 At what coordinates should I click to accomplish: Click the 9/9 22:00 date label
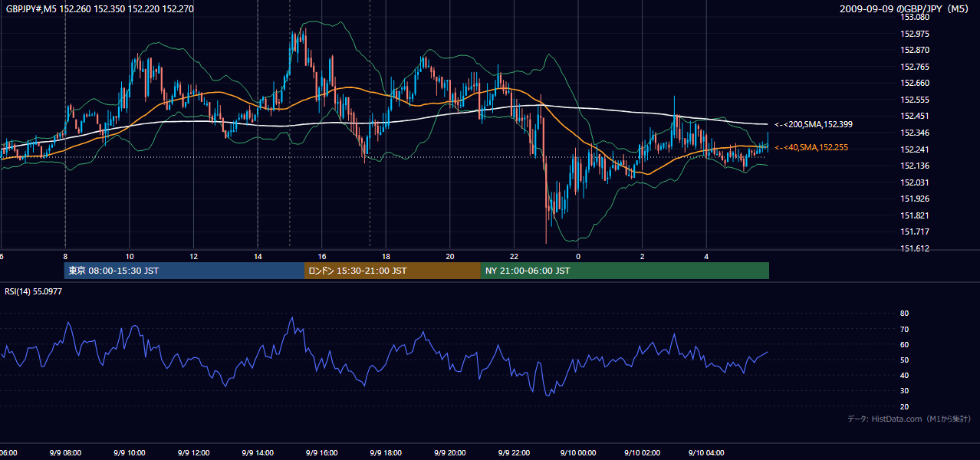point(515,452)
